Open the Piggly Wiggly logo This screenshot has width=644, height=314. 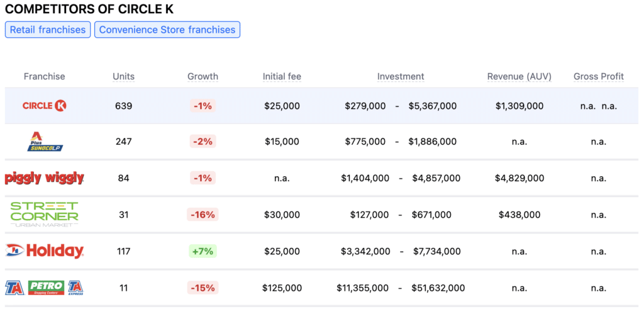tap(45, 178)
